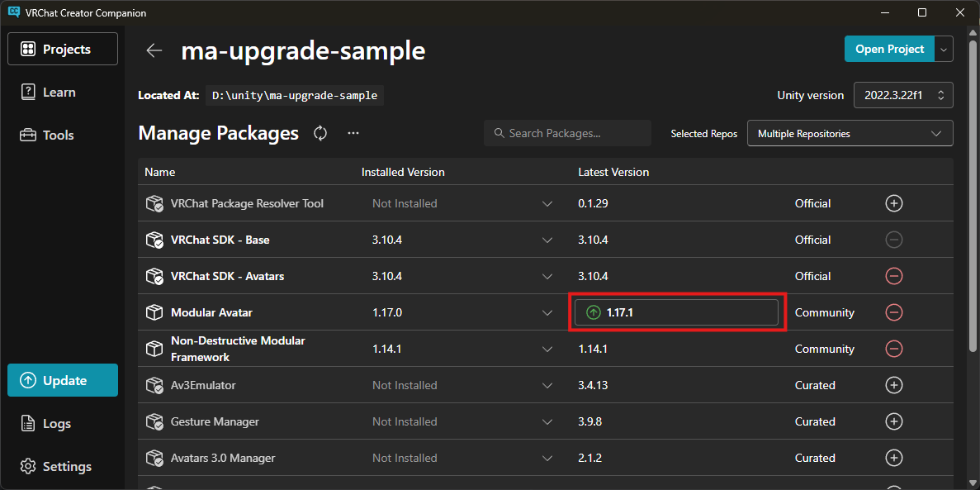Remove Non-Destructive Modular Framework package
The image size is (980, 490).
(x=894, y=349)
